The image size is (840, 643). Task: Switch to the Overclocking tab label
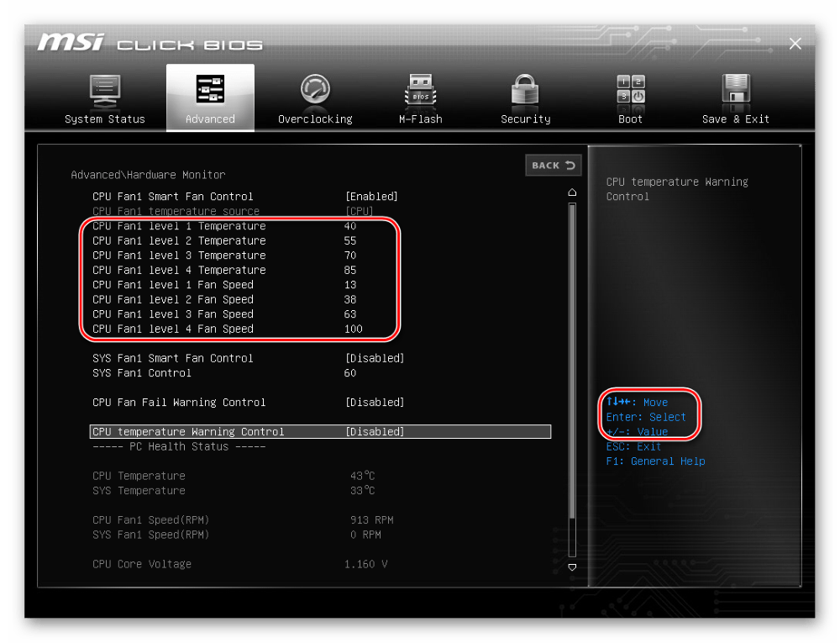tap(315, 119)
